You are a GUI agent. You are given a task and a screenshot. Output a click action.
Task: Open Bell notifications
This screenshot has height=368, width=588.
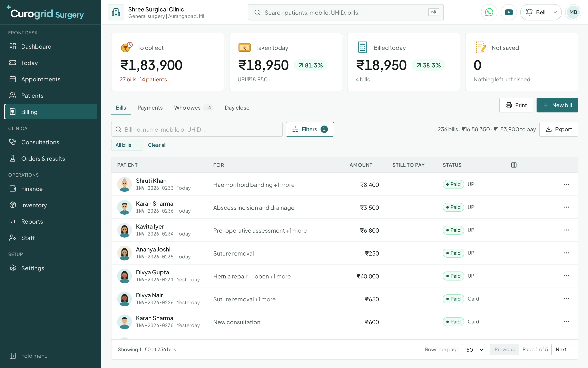pyautogui.click(x=535, y=12)
